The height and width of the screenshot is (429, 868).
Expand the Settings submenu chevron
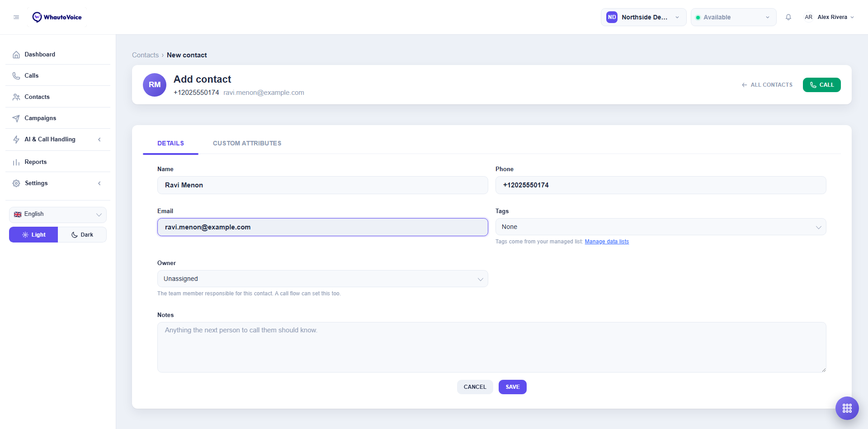coord(99,183)
